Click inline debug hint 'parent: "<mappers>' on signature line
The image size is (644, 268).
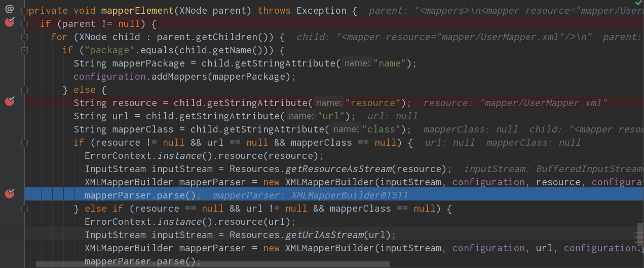pos(506,11)
